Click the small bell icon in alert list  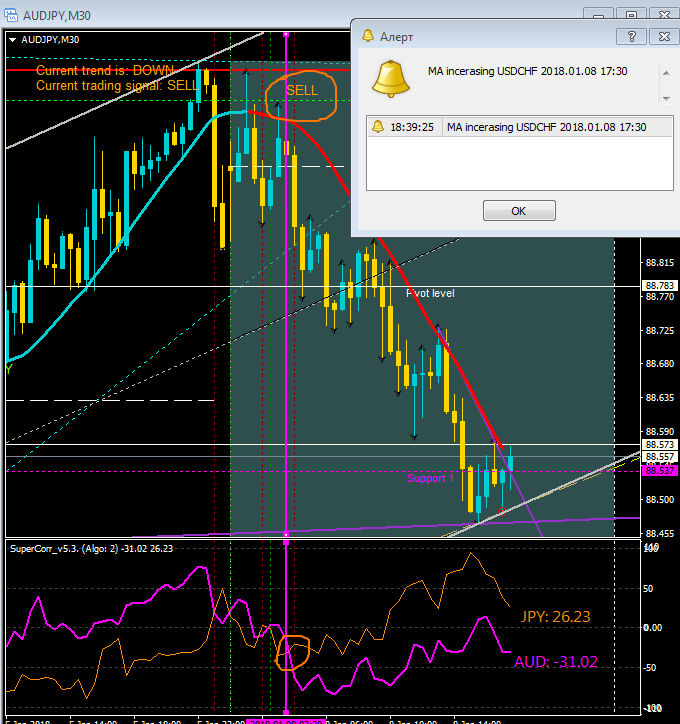(x=378, y=127)
